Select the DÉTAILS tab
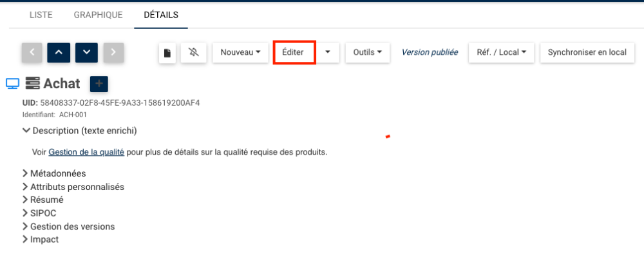The height and width of the screenshot is (277, 644). (x=161, y=15)
